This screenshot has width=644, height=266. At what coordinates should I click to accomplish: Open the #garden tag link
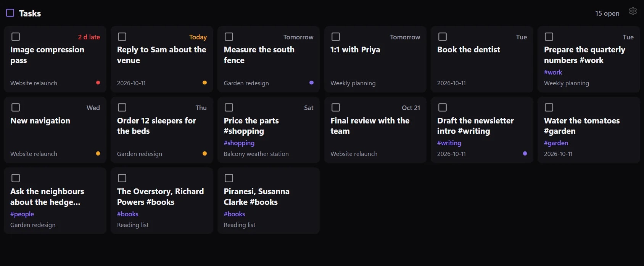556,143
